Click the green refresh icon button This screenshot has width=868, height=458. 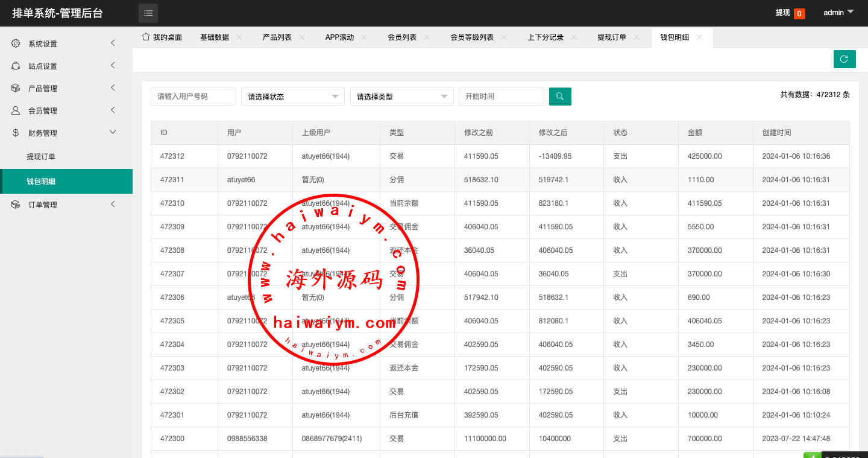tap(844, 59)
